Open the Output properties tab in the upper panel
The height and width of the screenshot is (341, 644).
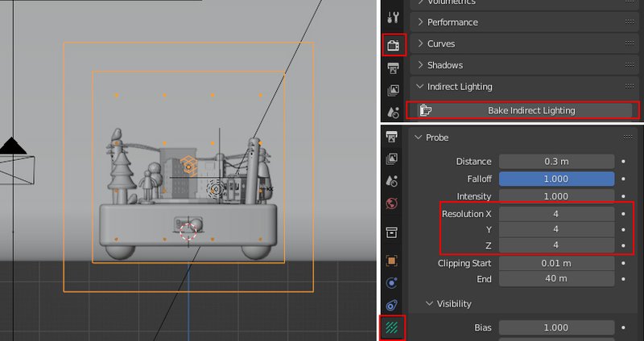click(x=393, y=68)
